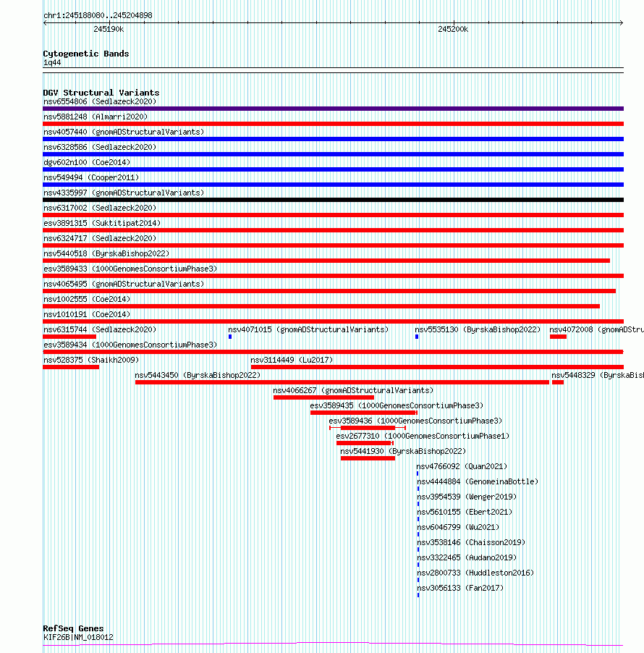
Task: Open nsv4071015 gnomAD variant label
Action: pyautogui.click(x=308, y=329)
